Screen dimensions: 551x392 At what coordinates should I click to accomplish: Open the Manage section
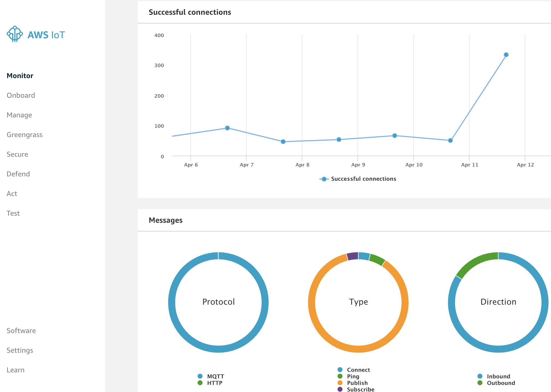click(19, 115)
